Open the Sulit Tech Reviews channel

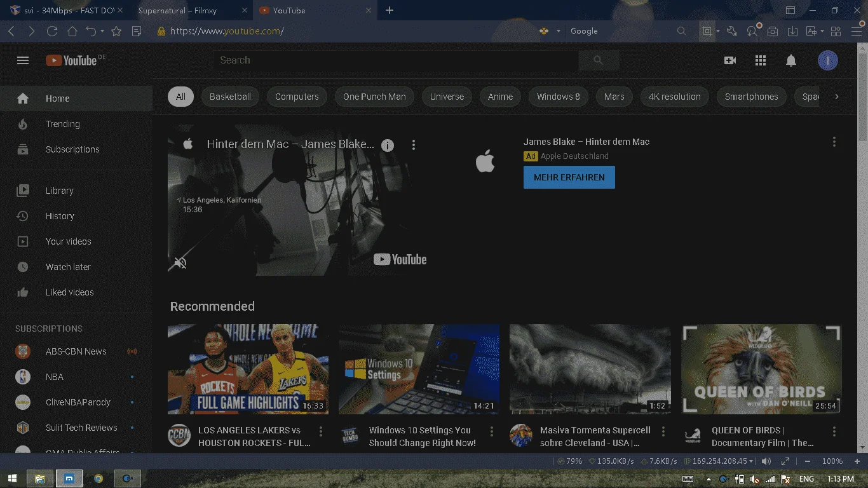point(76,428)
